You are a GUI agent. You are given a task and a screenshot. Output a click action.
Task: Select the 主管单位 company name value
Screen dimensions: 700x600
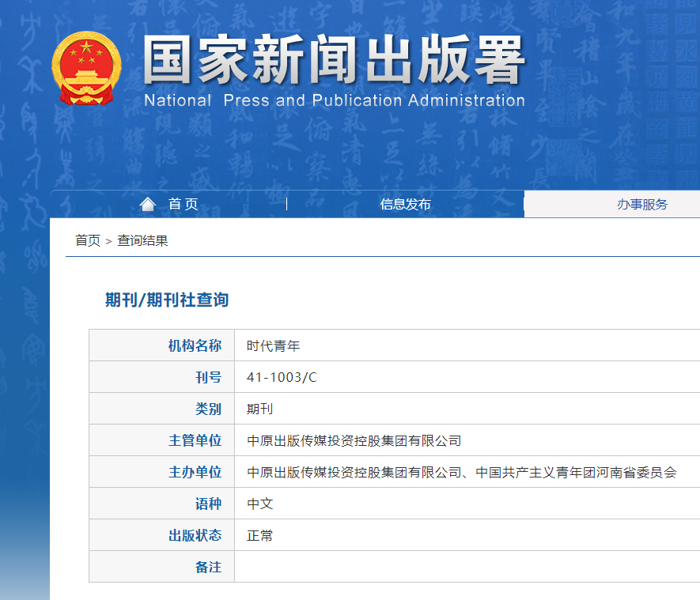(x=354, y=441)
